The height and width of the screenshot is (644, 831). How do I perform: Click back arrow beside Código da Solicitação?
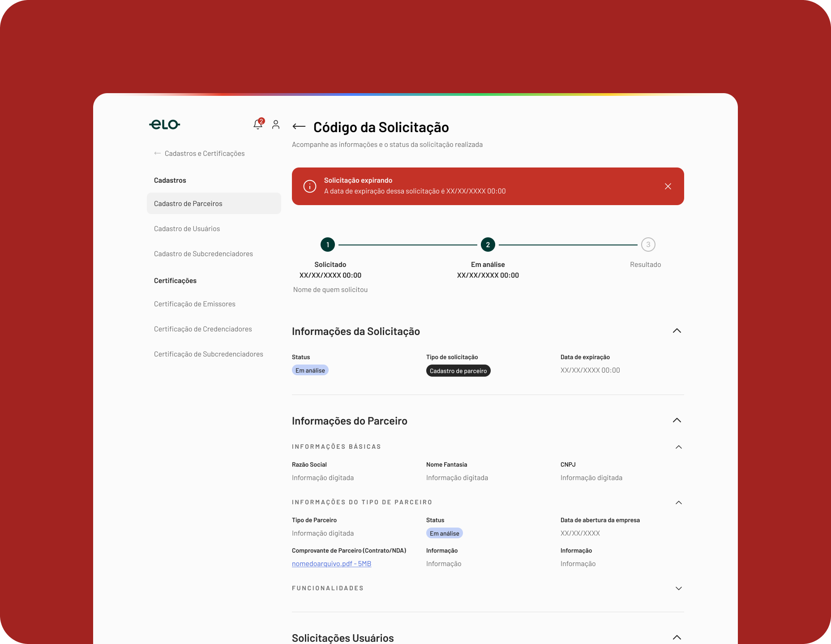[299, 127]
